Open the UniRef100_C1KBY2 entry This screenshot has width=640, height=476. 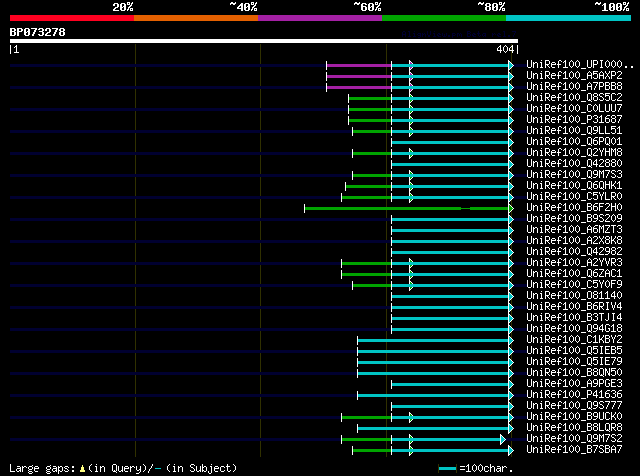574,340
